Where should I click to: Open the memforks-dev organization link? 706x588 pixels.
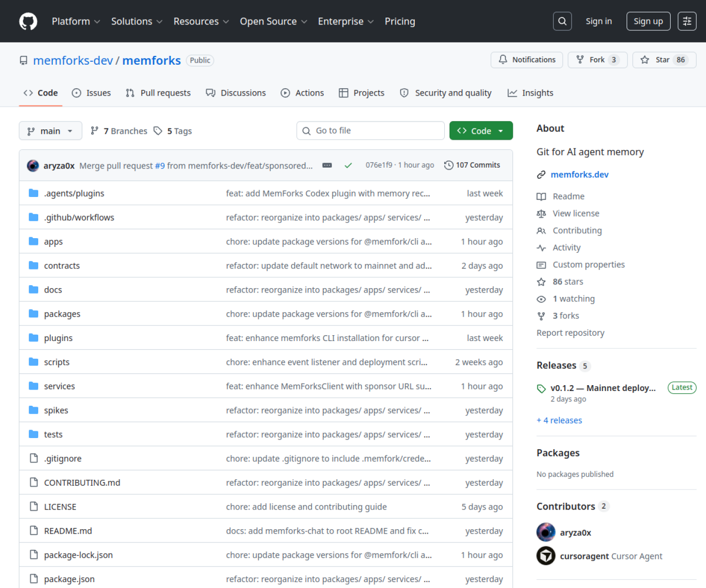[73, 60]
